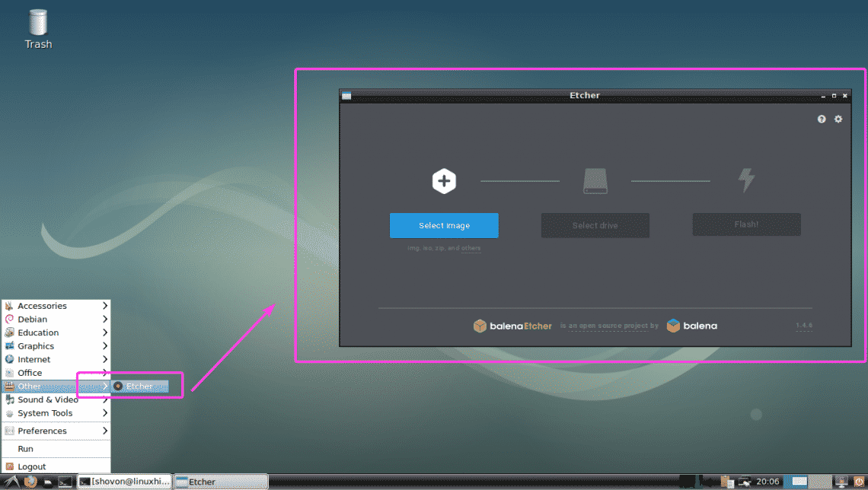Screen dimensions: 868x490
Task: Click the network connection tray icon
Action: tap(745, 482)
